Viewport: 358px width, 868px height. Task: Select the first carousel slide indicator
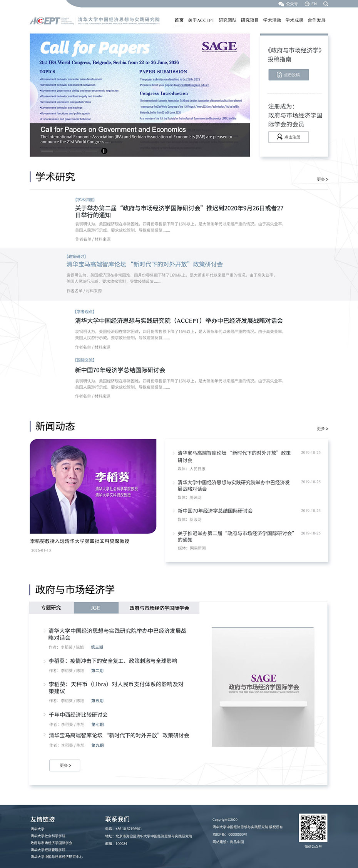point(47,151)
